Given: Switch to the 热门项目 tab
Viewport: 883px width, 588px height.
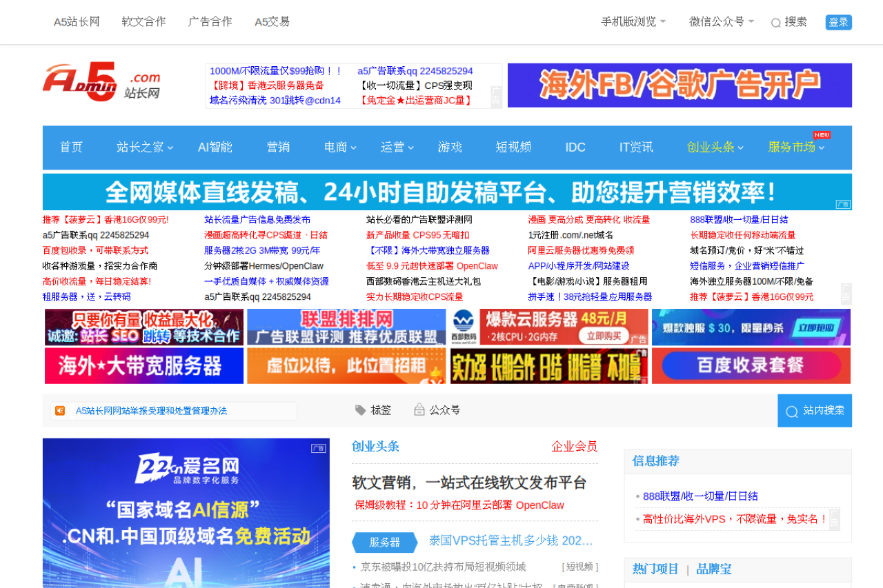Looking at the screenshot, I should click(656, 569).
